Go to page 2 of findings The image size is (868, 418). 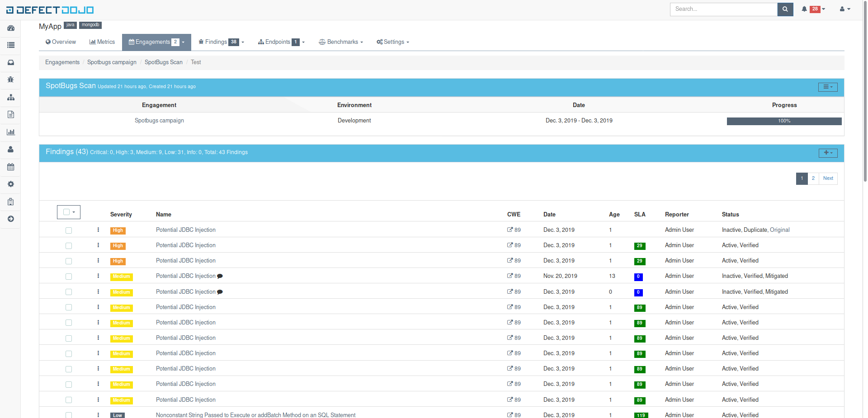[813, 178]
